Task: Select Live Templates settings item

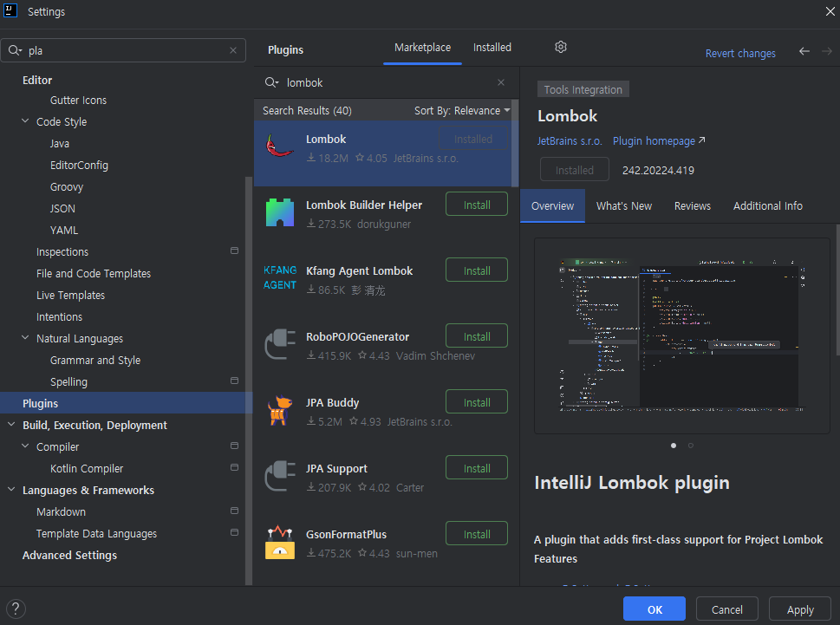Action: 70,295
